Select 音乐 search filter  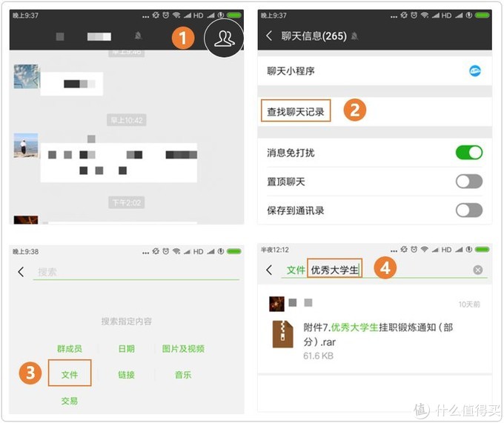[x=183, y=375]
